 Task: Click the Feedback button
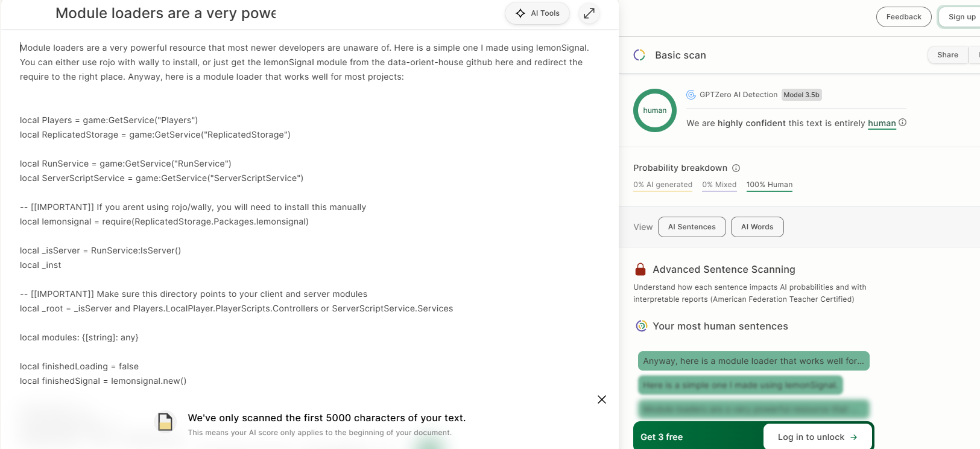[903, 17]
